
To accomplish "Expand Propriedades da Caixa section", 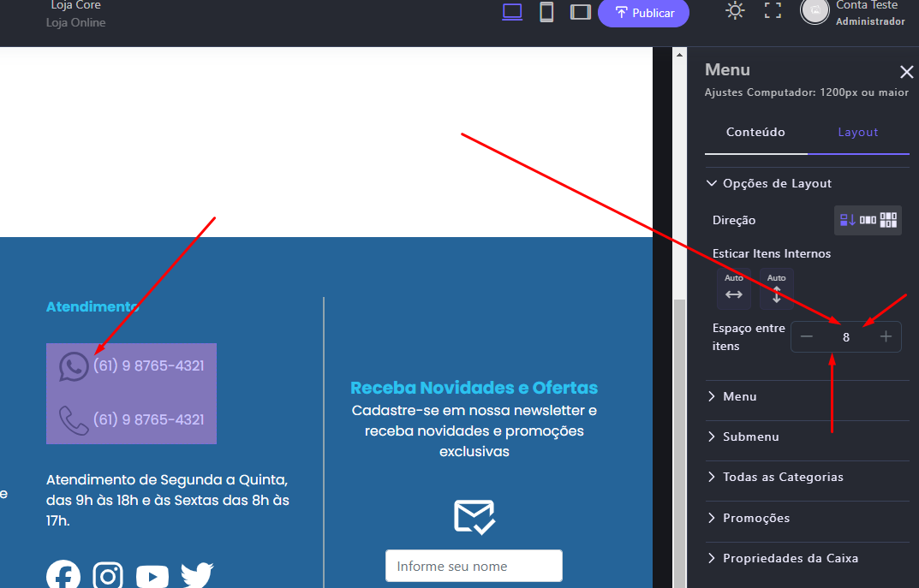I will [x=790, y=558].
